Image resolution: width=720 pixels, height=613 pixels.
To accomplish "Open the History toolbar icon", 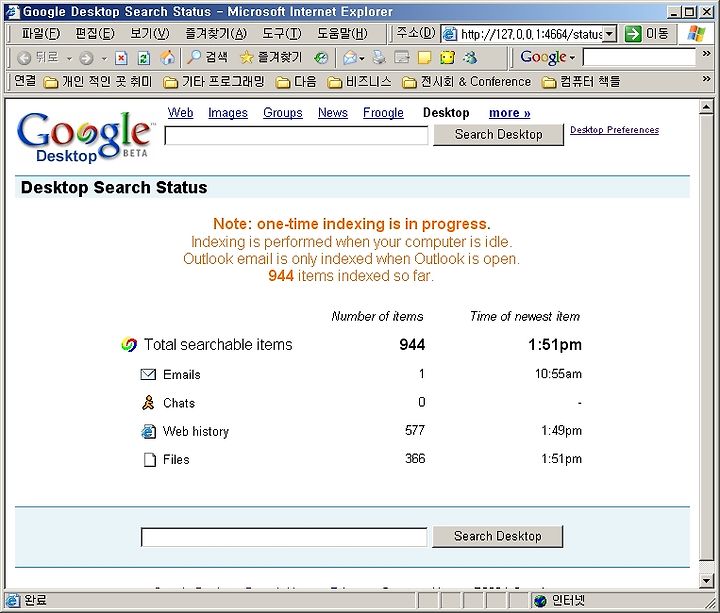I will (x=321, y=57).
